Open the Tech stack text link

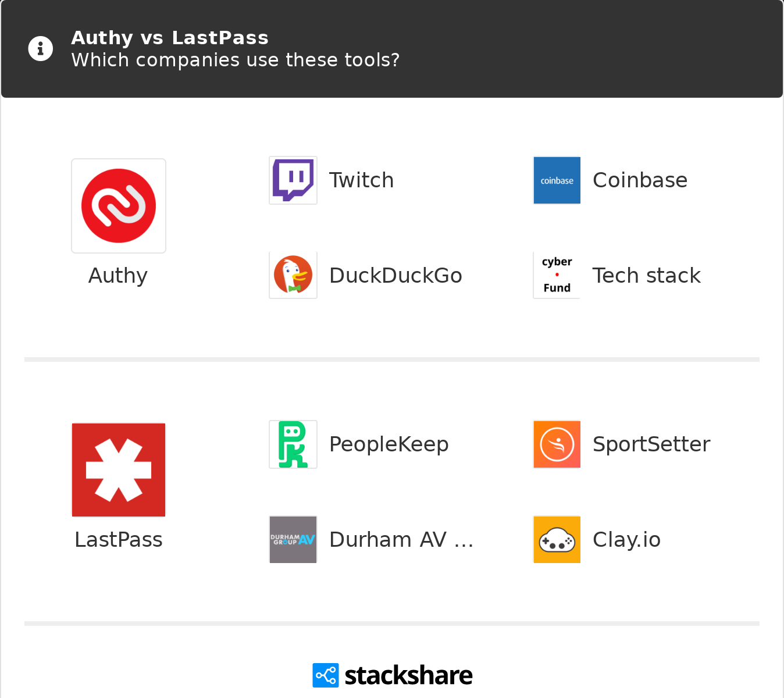click(x=646, y=276)
